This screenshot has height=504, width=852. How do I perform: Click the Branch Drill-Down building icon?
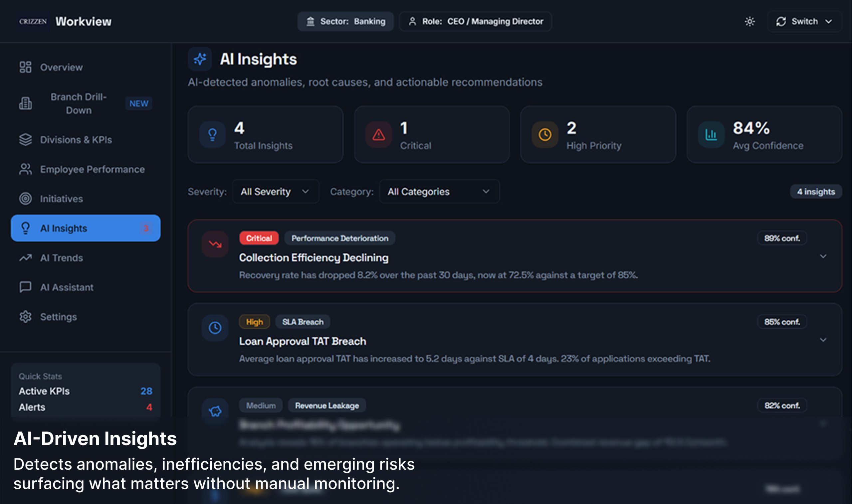pyautogui.click(x=26, y=103)
